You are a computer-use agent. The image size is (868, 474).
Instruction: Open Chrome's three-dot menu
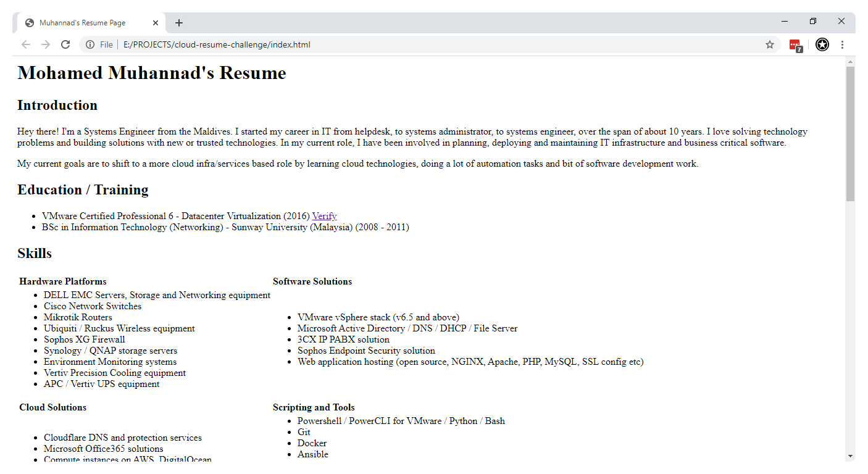tap(842, 44)
